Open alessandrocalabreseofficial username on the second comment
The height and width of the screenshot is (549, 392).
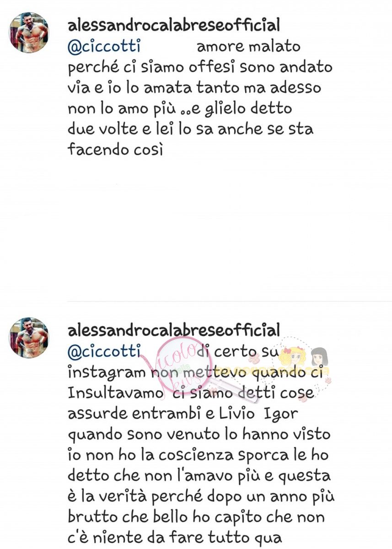[x=173, y=330]
